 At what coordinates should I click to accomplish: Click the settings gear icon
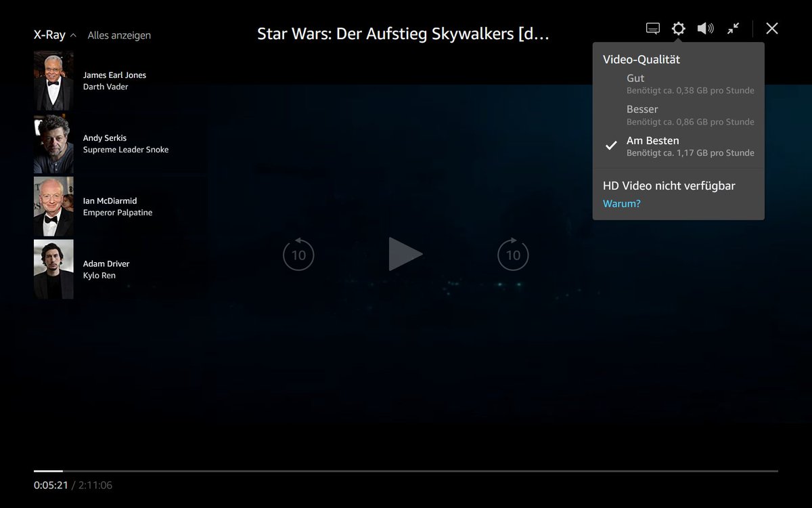point(678,28)
